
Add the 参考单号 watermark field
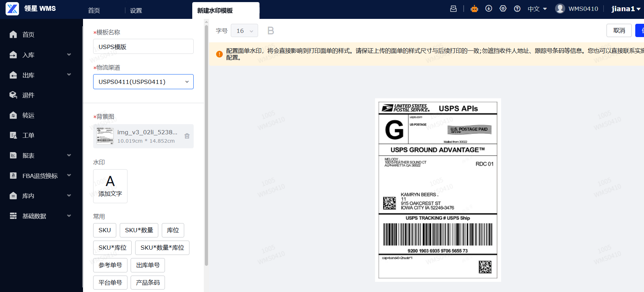[x=110, y=265]
